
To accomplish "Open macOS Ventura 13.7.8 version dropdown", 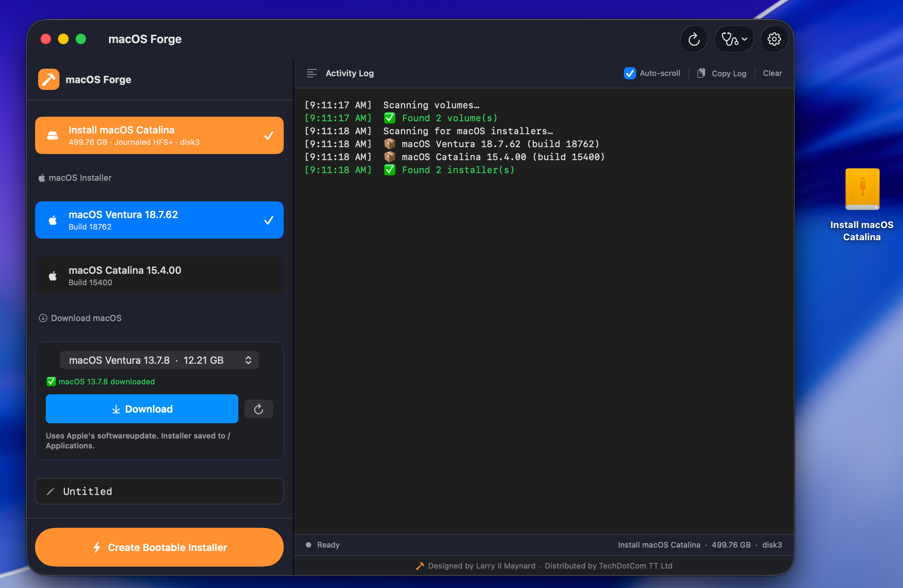I will [x=159, y=360].
